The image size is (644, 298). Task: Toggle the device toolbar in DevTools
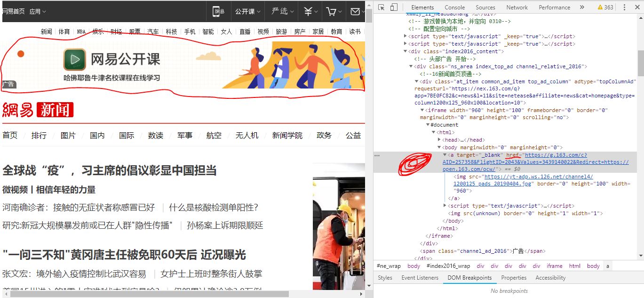coord(394,8)
